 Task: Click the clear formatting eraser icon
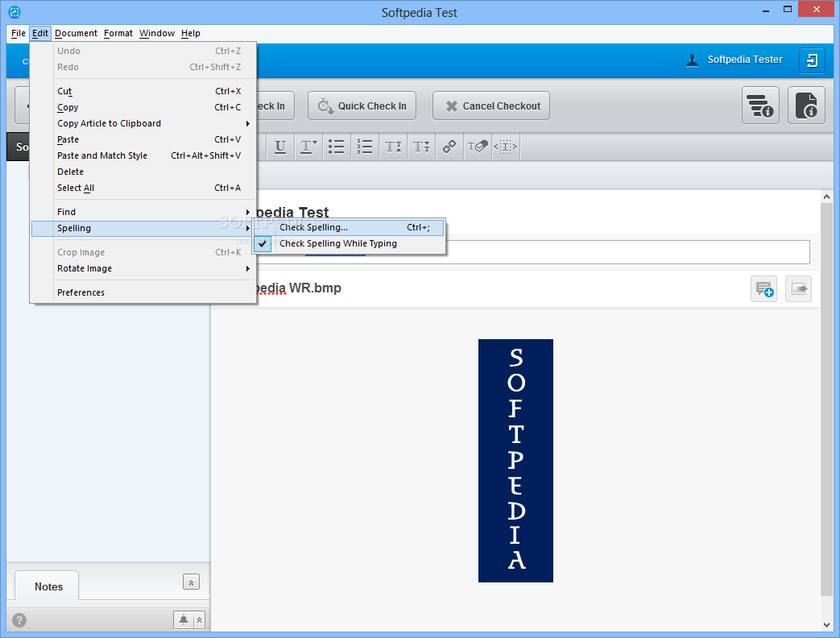click(478, 147)
